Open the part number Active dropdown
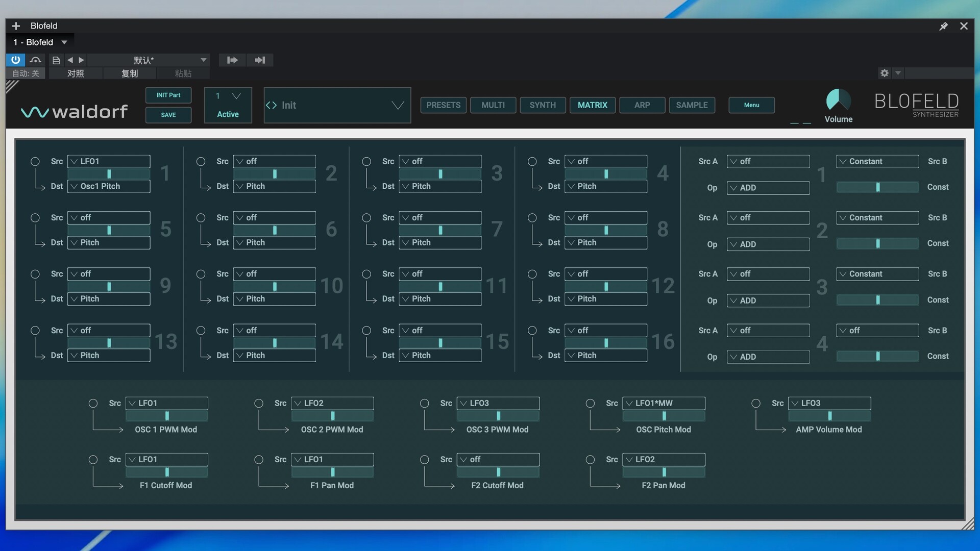The image size is (980, 551). [x=228, y=105]
